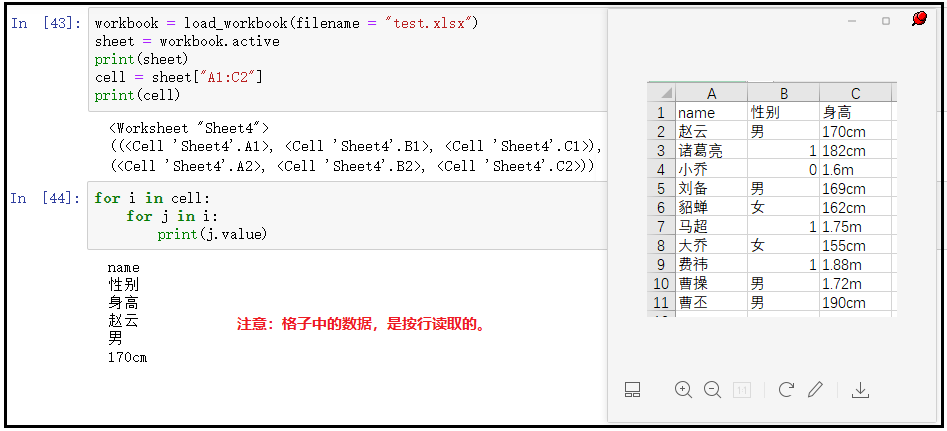Reset image to 1:1 actual size
This screenshot has height=431, width=947.
tap(742, 390)
